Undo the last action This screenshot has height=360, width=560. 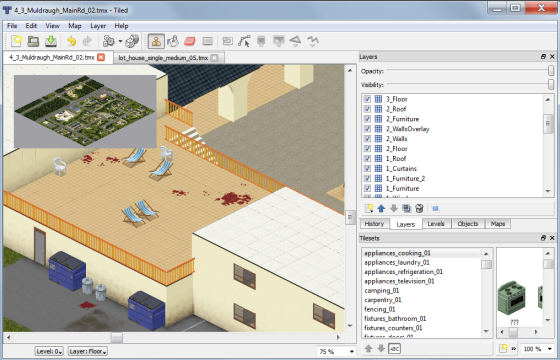point(71,41)
